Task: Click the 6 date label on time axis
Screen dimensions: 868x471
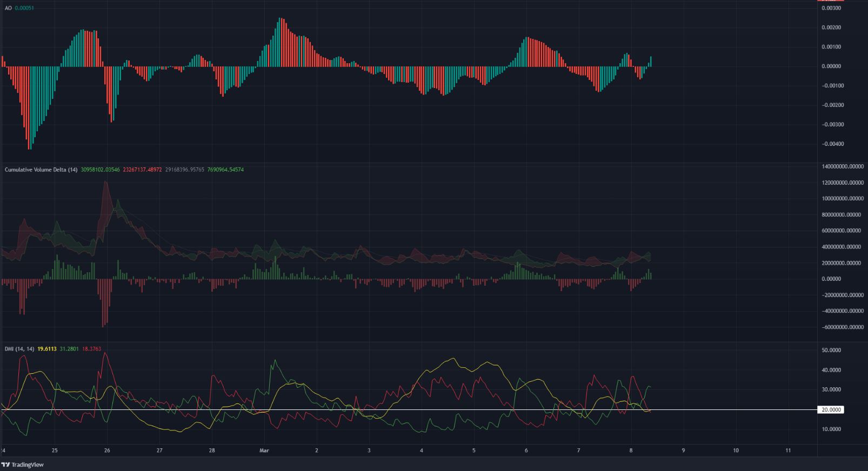Action: [x=526, y=450]
